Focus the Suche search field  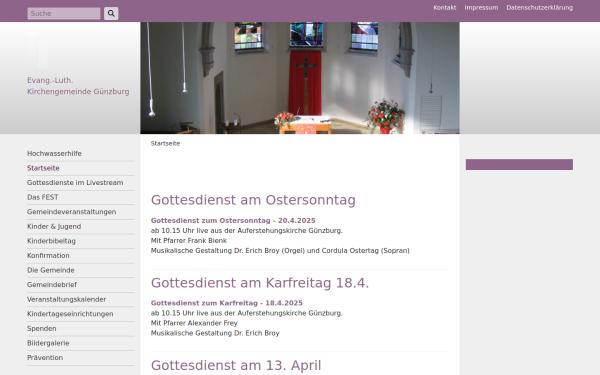point(64,13)
